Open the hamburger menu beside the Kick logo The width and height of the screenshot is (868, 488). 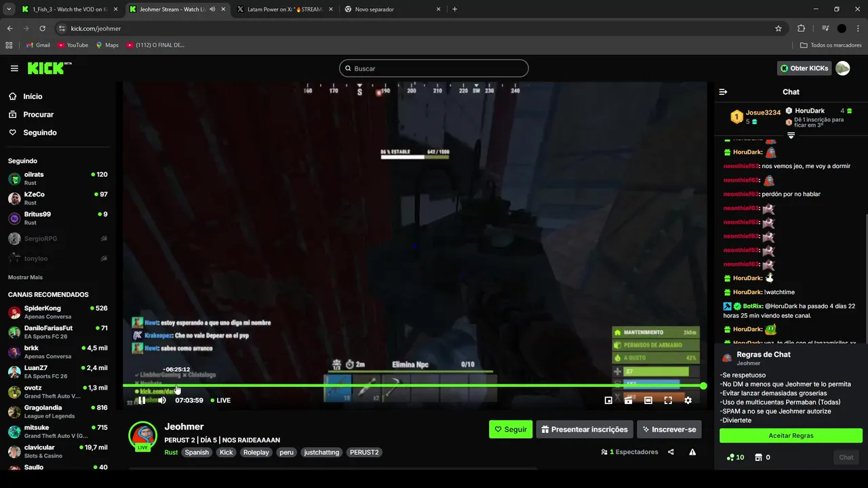click(14, 68)
